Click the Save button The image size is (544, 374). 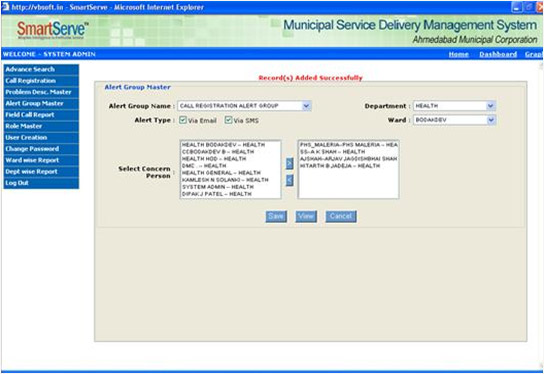pyautogui.click(x=276, y=216)
